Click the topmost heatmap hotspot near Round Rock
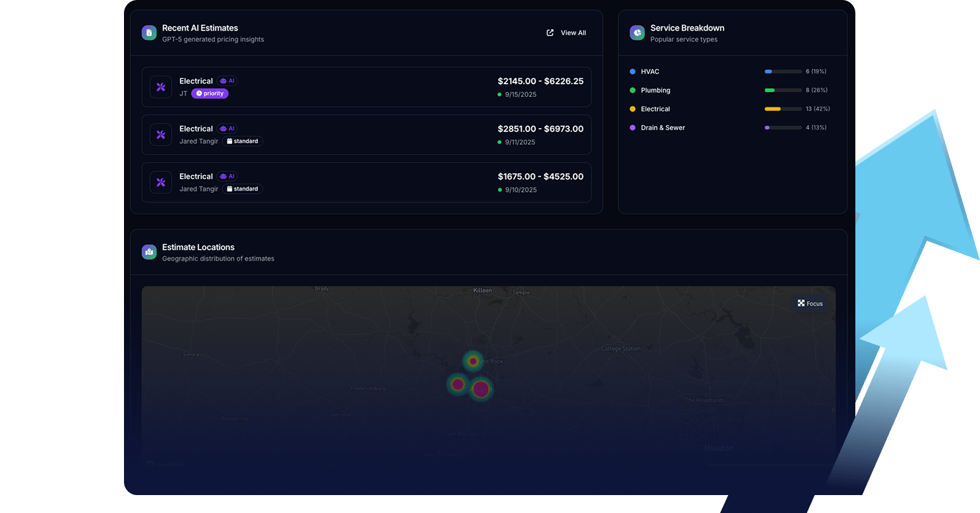This screenshot has height=513, width=980. click(473, 361)
